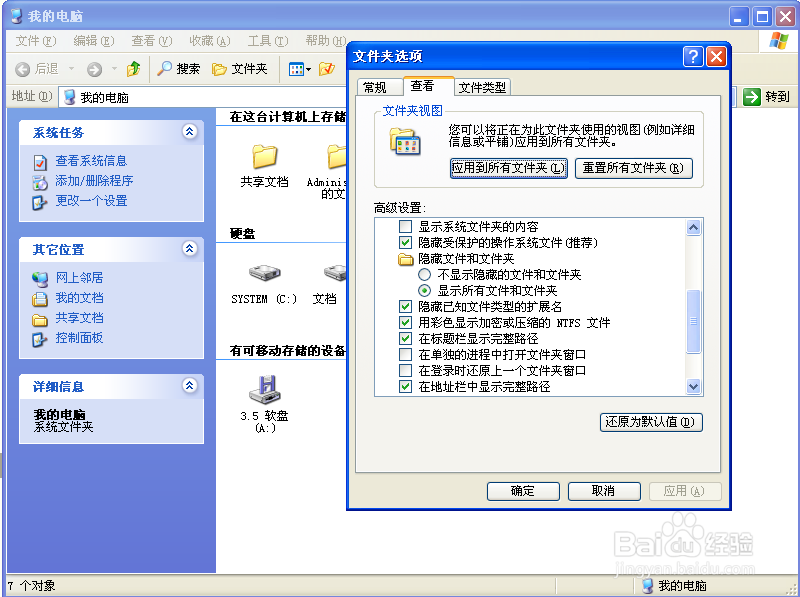Toggle 在标题栏显示完整路径 checkbox
Viewport: 800px width, 597px height.
click(405, 338)
